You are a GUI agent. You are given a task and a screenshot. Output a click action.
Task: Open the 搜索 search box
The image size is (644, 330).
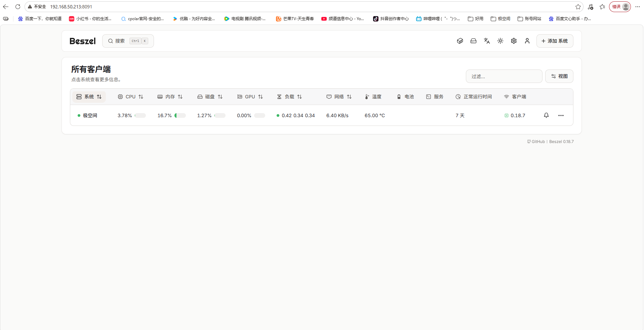(128, 41)
